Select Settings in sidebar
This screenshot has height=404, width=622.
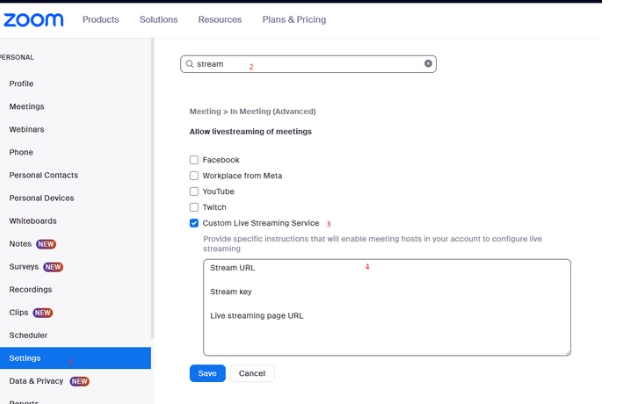coord(75,358)
